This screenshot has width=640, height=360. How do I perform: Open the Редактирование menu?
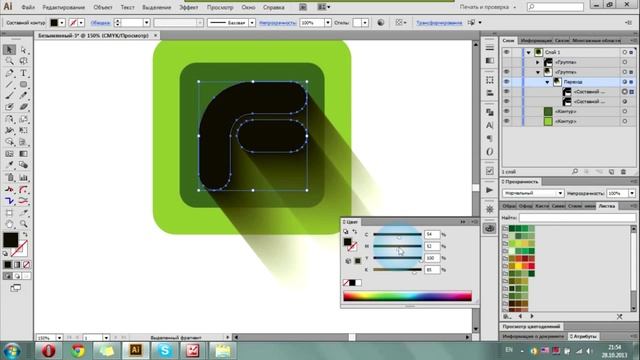64,7
